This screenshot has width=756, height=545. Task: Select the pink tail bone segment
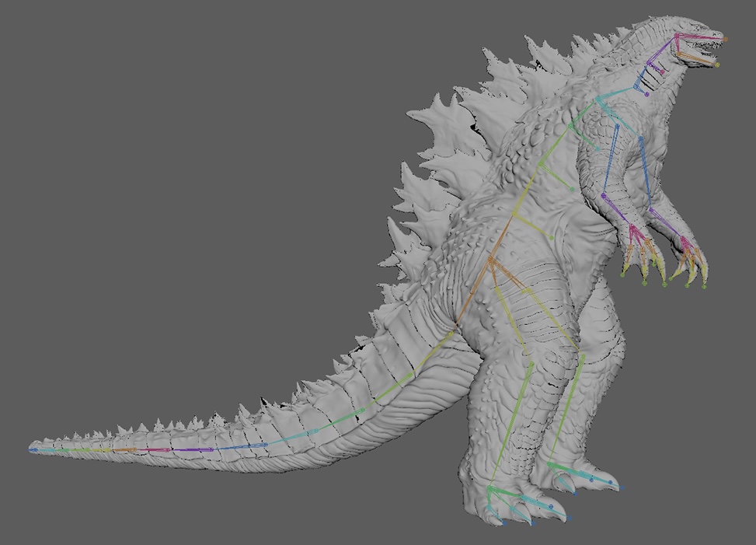(x=153, y=450)
